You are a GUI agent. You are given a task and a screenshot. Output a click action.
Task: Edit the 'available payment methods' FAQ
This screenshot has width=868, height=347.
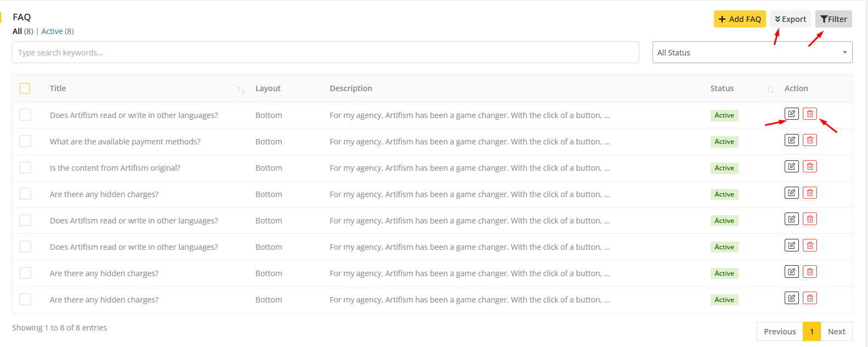pos(791,140)
